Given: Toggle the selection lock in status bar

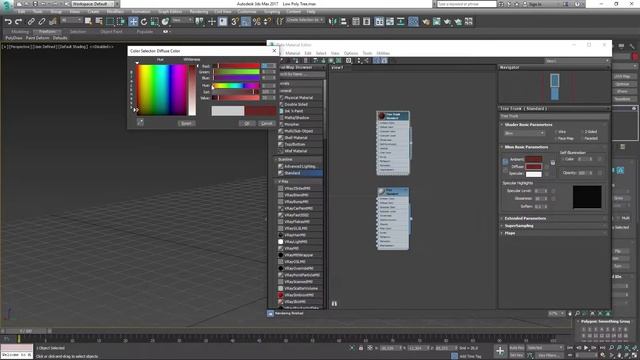Looking at the screenshot, I should click(361, 348).
